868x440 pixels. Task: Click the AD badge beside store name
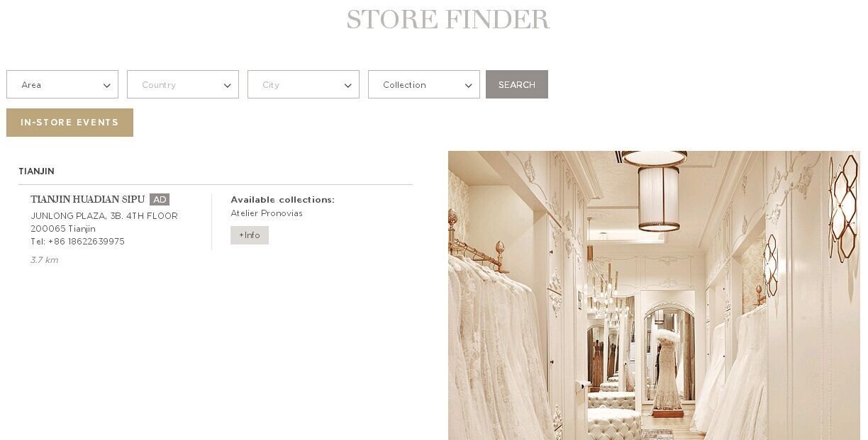coord(160,200)
